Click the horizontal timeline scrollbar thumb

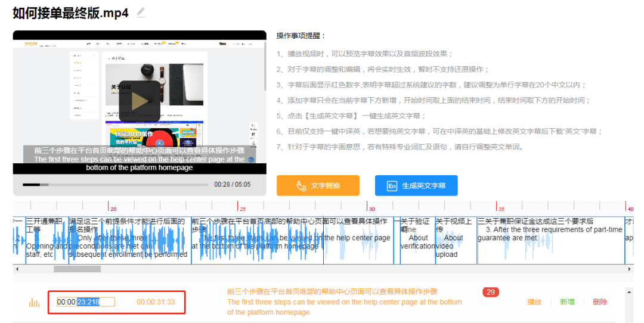[77, 269]
